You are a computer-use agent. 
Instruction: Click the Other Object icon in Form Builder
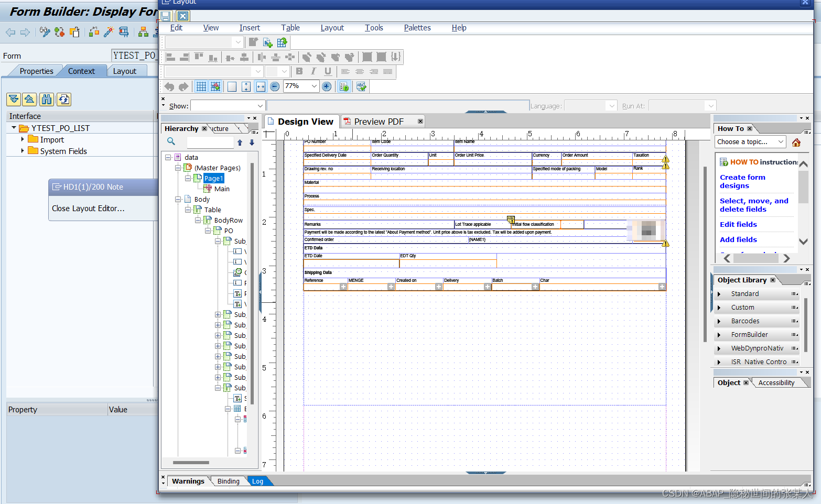coord(75,32)
